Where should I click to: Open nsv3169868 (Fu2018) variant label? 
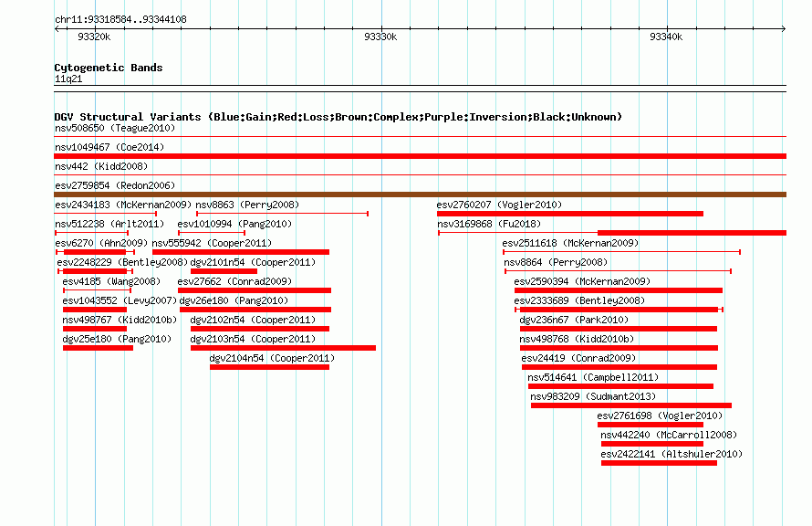click(489, 224)
